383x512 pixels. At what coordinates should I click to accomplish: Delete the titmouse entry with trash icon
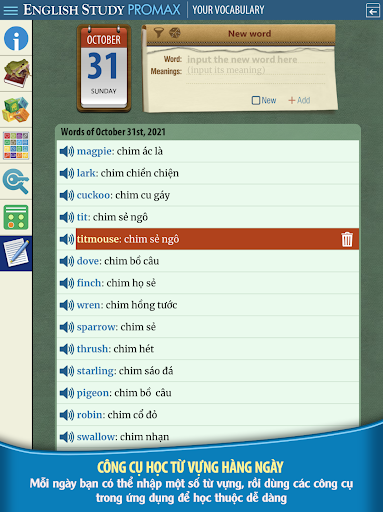pos(347,239)
